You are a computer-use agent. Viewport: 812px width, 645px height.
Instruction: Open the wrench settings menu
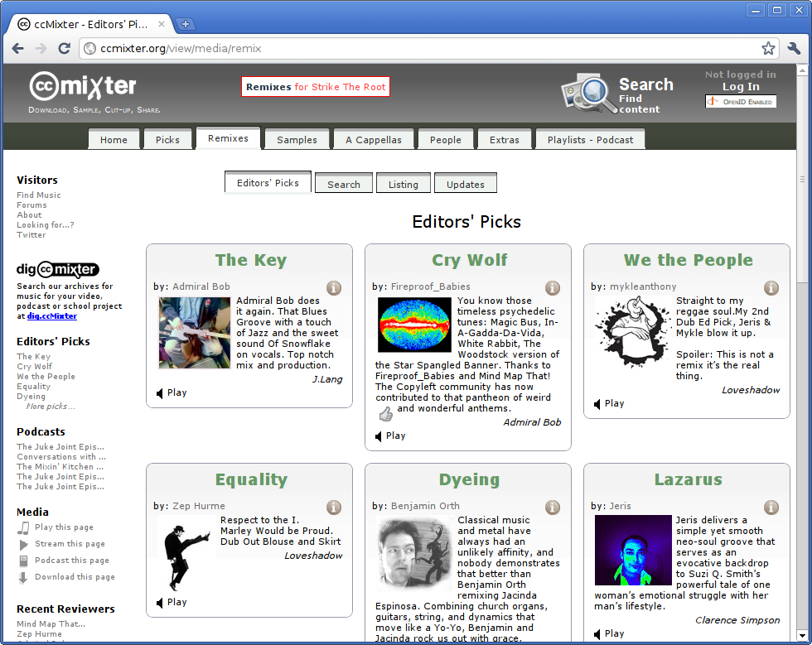point(794,48)
